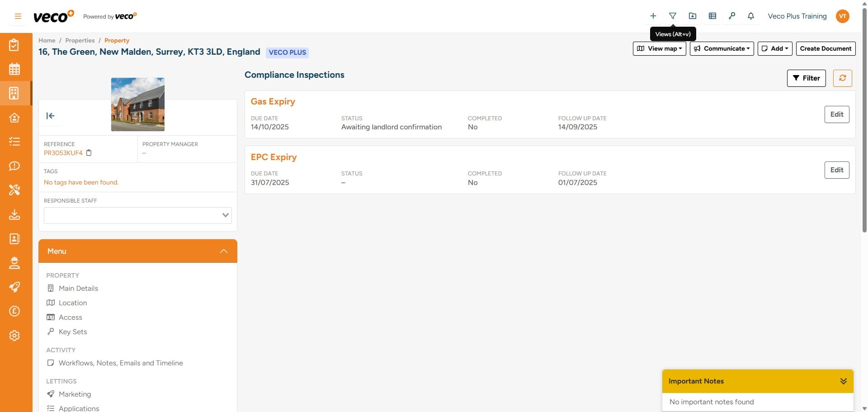
Task: Collapse the Important Notes panel
Action: [844, 381]
